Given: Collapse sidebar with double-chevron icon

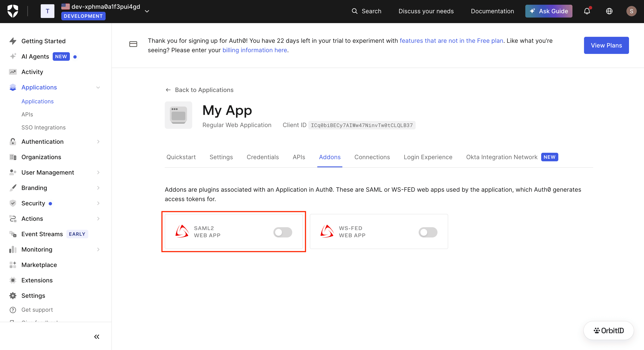Looking at the screenshot, I should 97,337.
